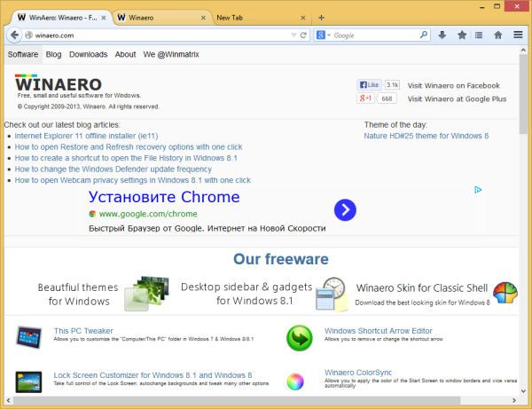532x409 pixels.
Task: Click the green Shortcut Arrow Editor icon
Action: 300,338
